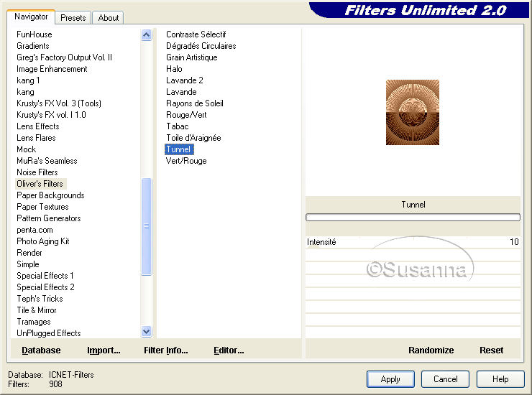Viewport: 532px width, 395px height.
Task: Select Paper Textures category
Action: point(42,207)
